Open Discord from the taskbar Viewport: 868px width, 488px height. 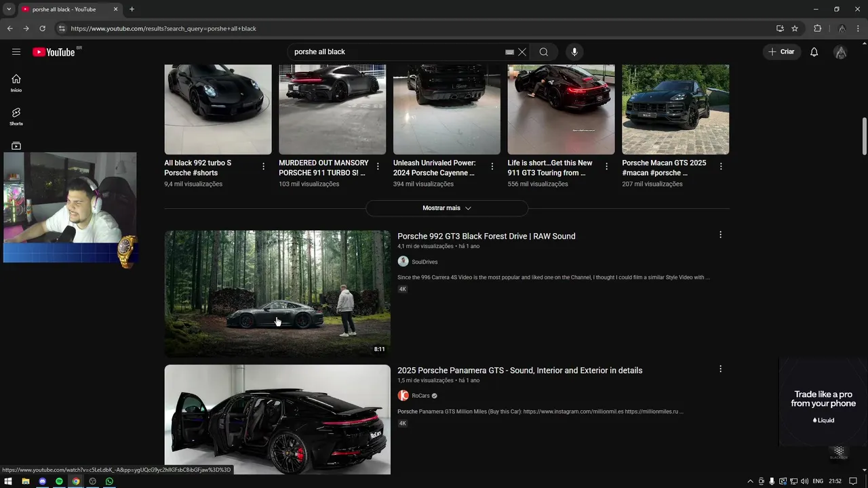coord(42,481)
